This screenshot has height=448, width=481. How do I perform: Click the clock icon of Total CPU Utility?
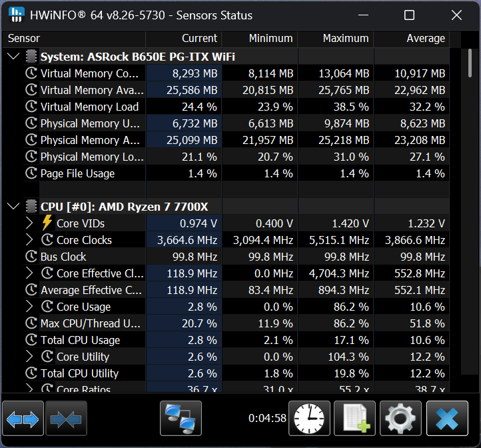[x=31, y=373]
